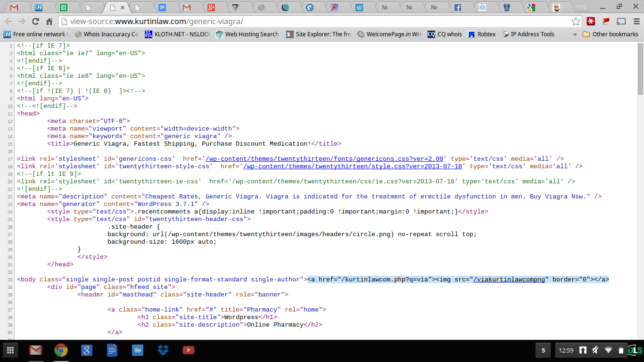Open the Cast screen icon in toolbar
The width and height of the screenshot is (644, 362).
[x=621, y=21]
